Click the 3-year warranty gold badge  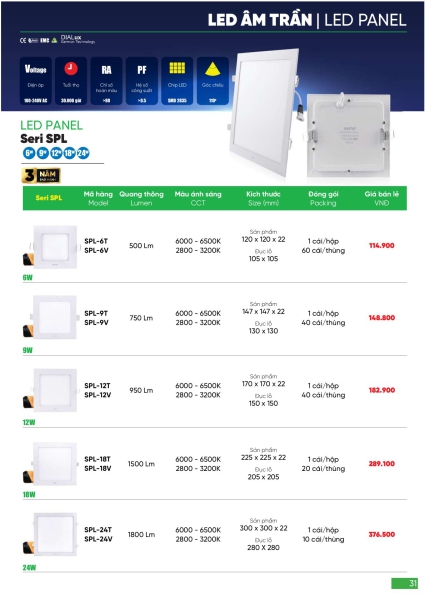pyautogui.click(x=41, y=175)
